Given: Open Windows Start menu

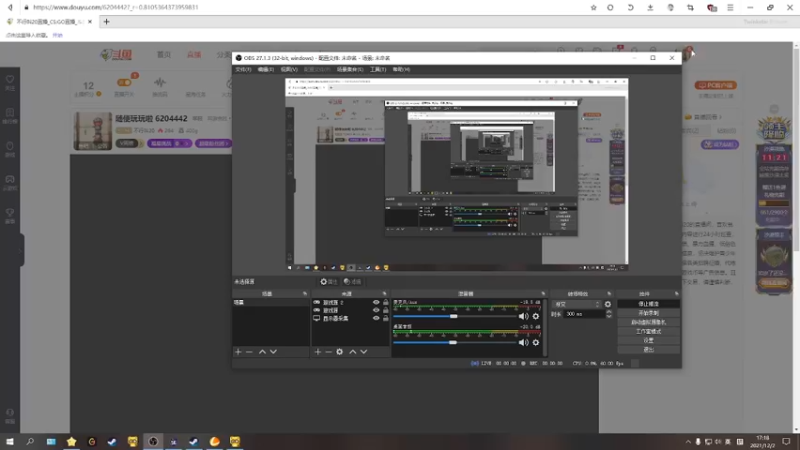Looking at the screenshot, I should 10,441.
